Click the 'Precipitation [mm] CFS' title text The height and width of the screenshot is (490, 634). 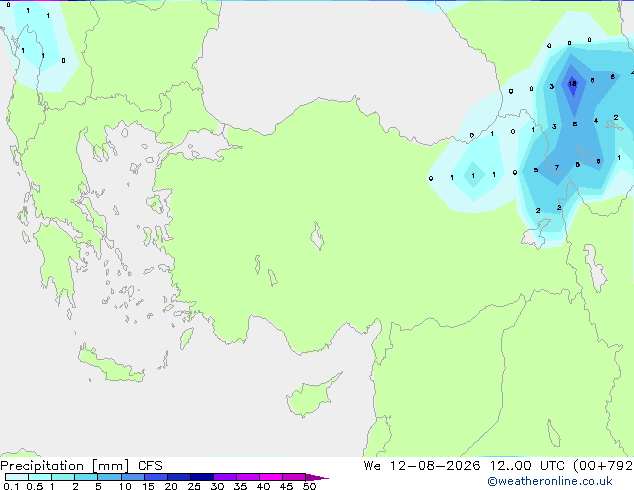81,466
